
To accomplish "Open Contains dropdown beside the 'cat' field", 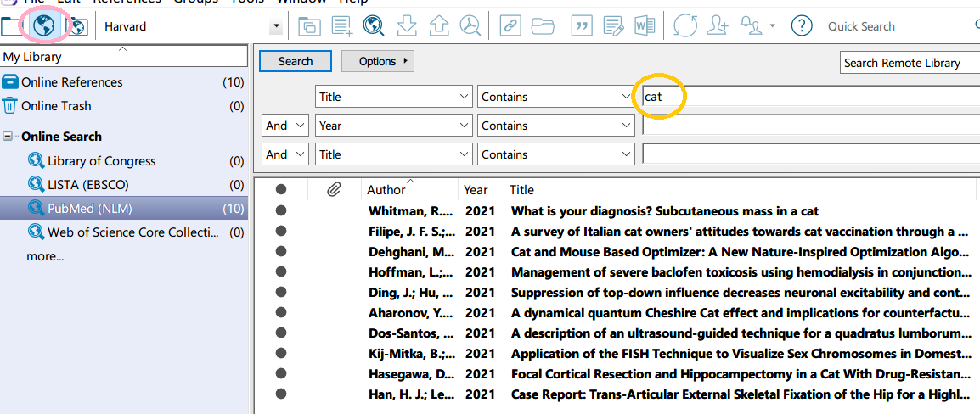I will pos(556,97).
